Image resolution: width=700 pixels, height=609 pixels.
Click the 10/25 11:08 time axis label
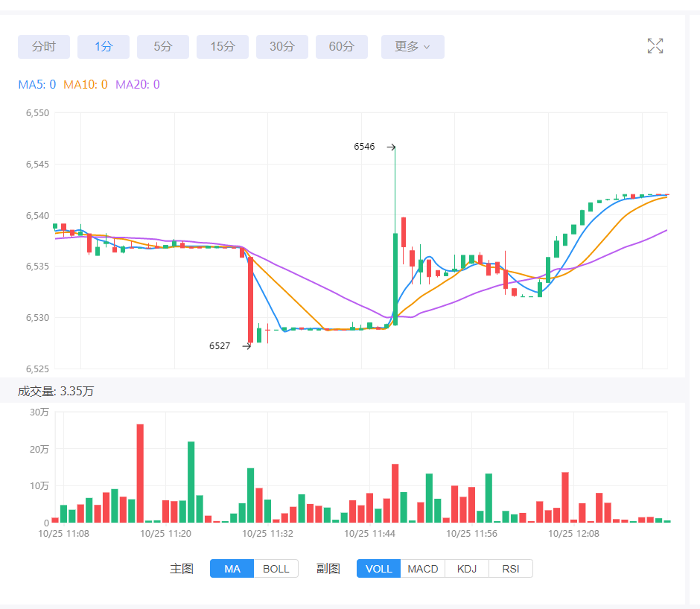(64, 534)
